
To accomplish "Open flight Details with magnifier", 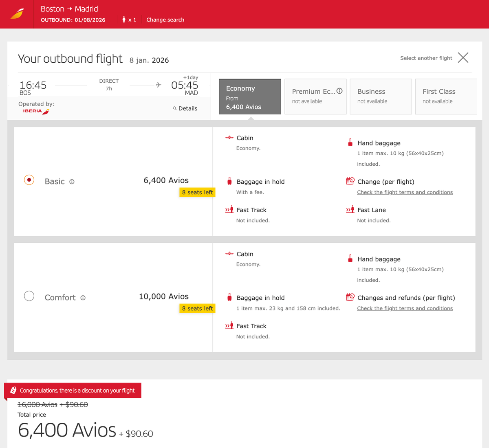I will click(185, 108).
